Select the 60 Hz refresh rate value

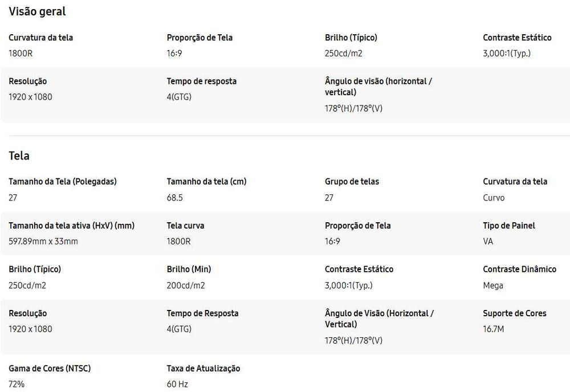point(177,385)
